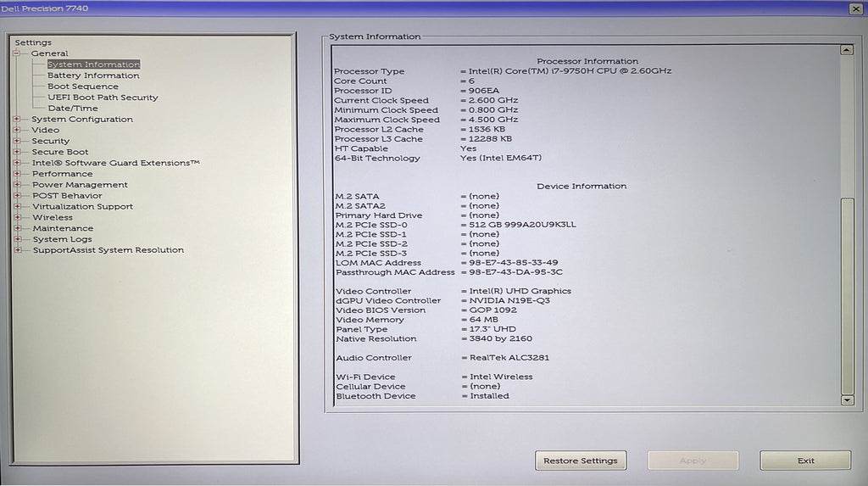Select the System Configuration label

coord(82,119)
